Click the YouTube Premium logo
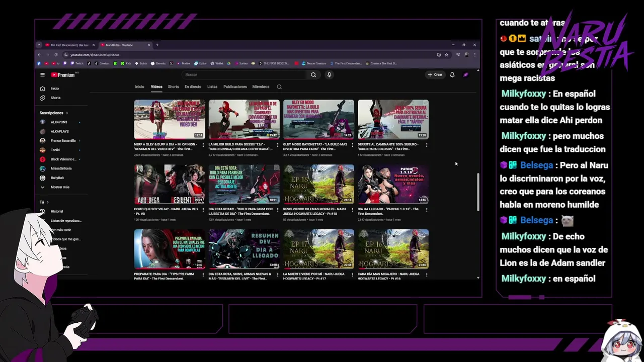 click(x=63, y=75)
